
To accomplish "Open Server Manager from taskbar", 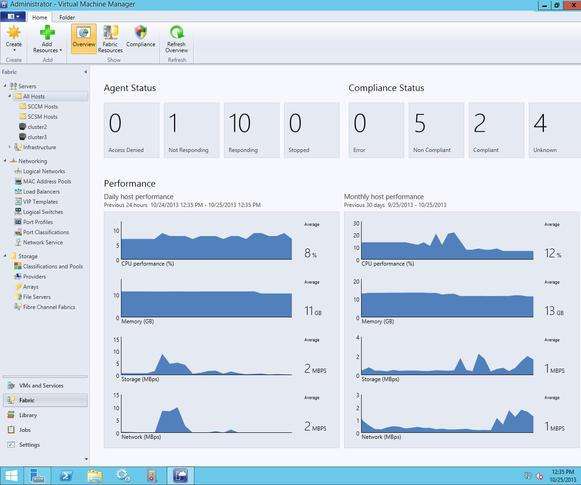I will (x=37, y=476).
